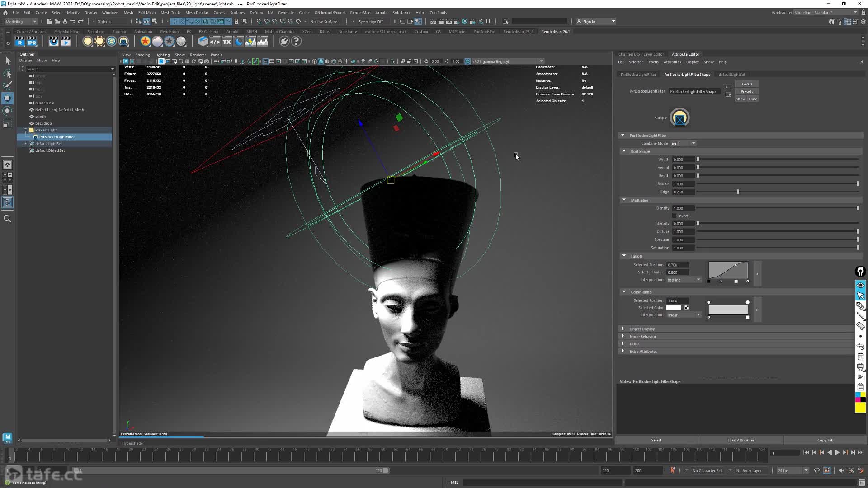The image size is (868, 488).
Task: Click the plug preferences shelf icon
Action: pos(284,41)
